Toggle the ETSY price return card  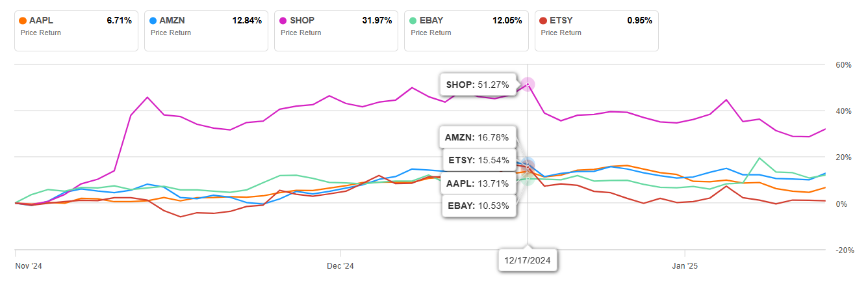[596, 31]
